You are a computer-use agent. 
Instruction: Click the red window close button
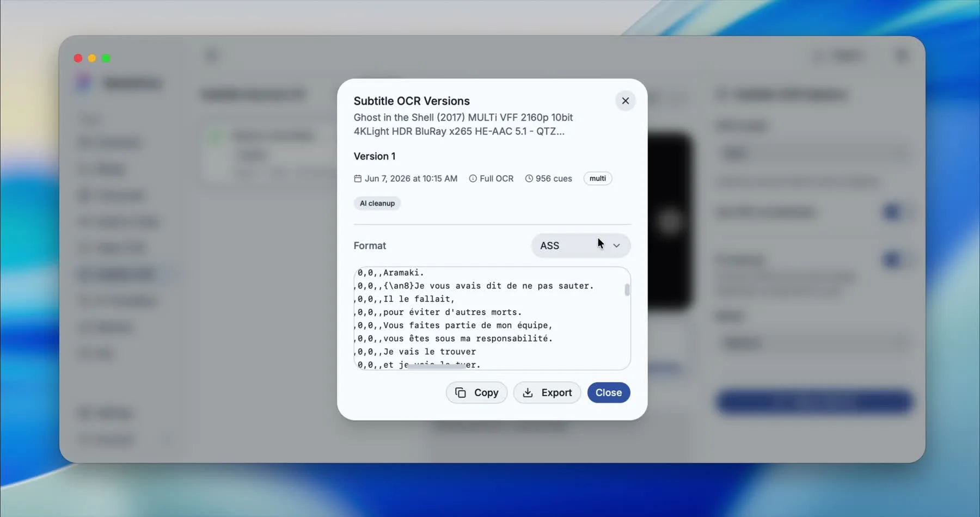click(78, 58)
